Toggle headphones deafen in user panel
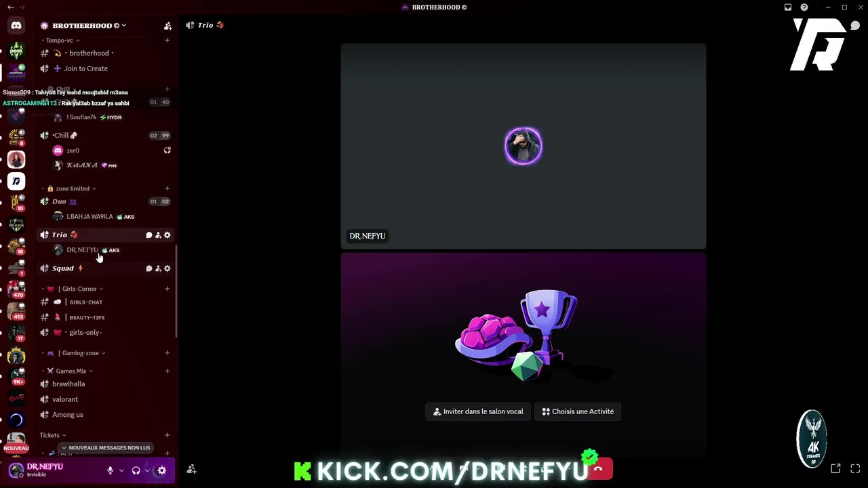The width and height of the screenshot is (868, 488). [x=136, y=470]
